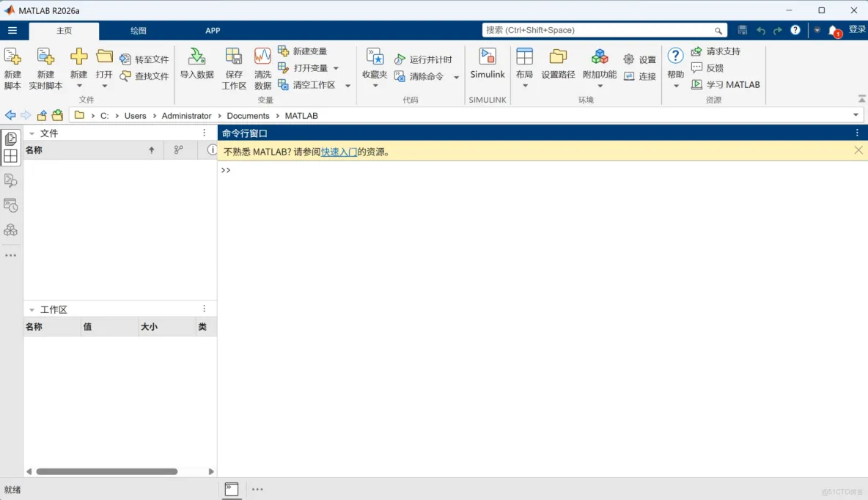868x500 pixels.
Task: Expand the Open Variable (打开变量) dropdown arrow
Action: pos(336,68)
